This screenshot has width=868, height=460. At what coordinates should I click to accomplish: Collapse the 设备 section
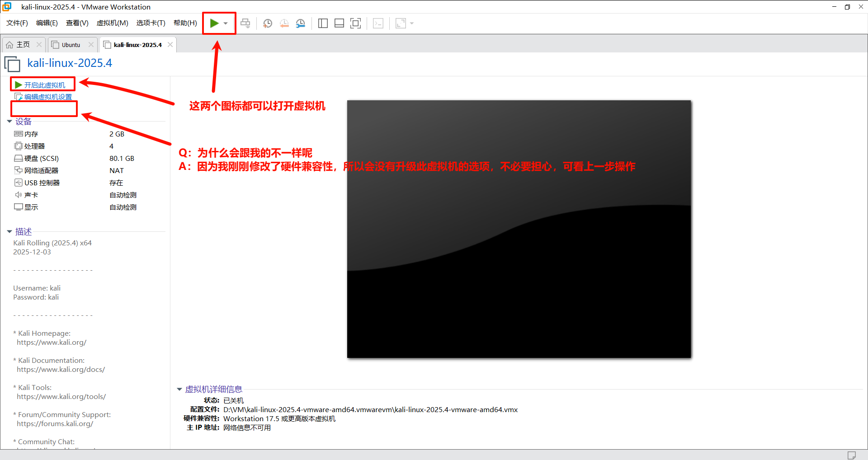(x=9, y=122)
